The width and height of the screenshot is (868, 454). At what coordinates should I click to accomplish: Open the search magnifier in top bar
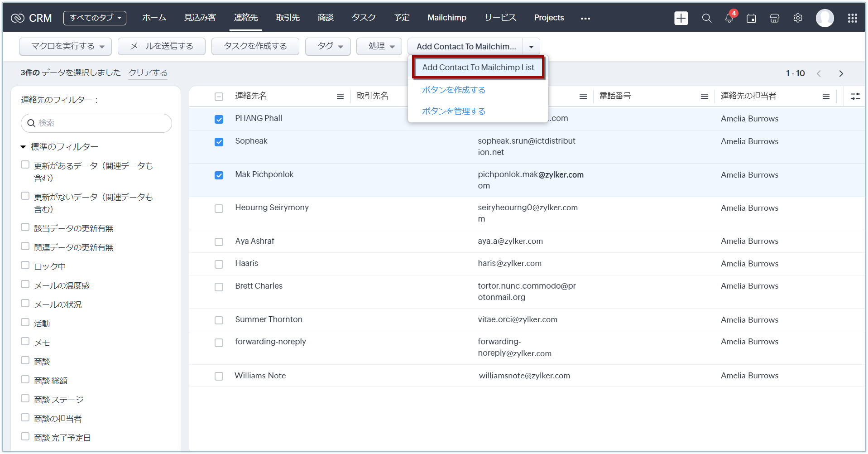[706, 18]
